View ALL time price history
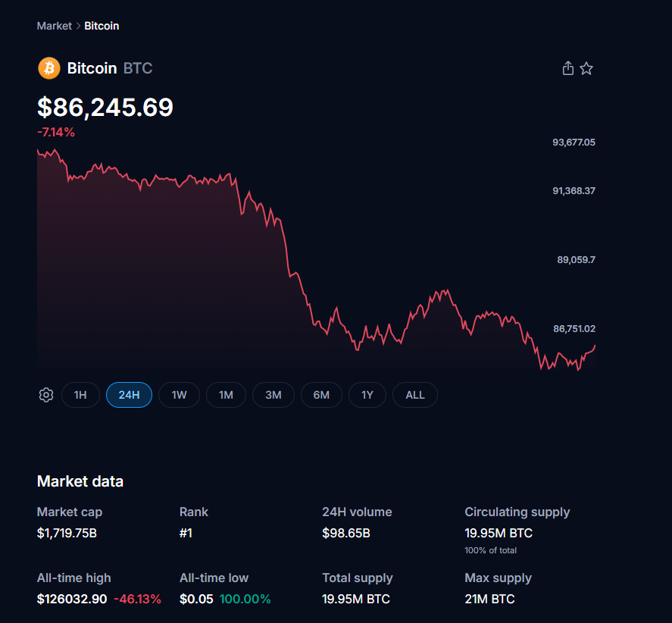This screenshot has height=623, width=672. [x=415, y=395]
